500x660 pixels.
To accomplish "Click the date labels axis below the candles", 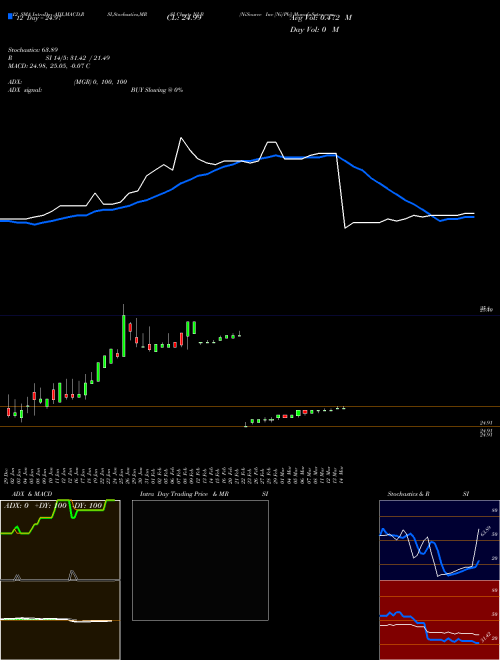I will (175, 475).
